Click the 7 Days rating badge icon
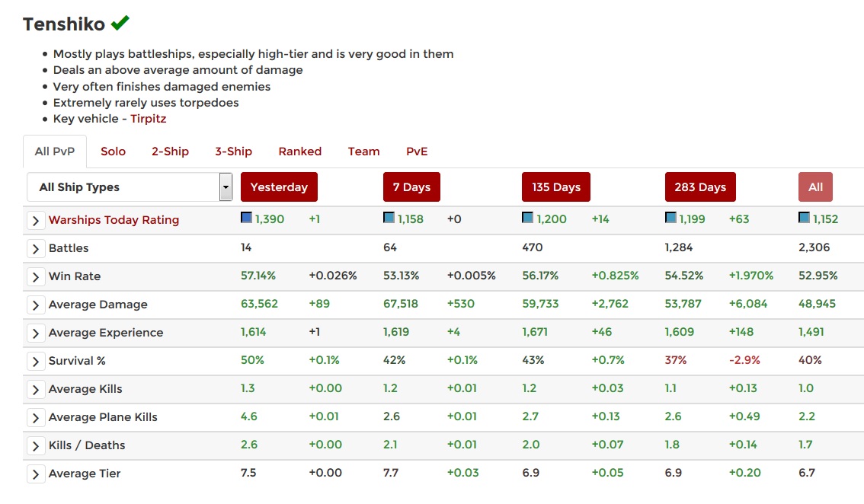Image resolution: width=864 pixels, height=504 pixels. pyautogui.click(x=389, y=218)
